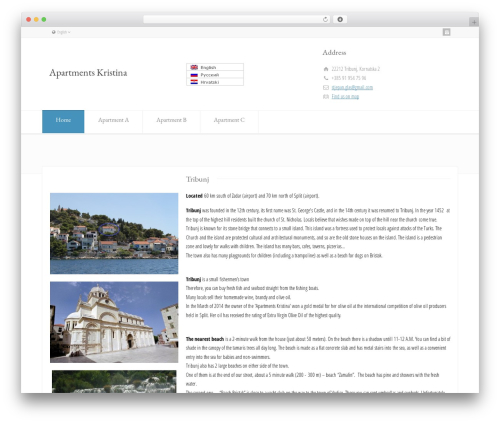Click the envelope email icon
Image resolution: width=500 pixels, height=423 pixels.
[326, 87]
